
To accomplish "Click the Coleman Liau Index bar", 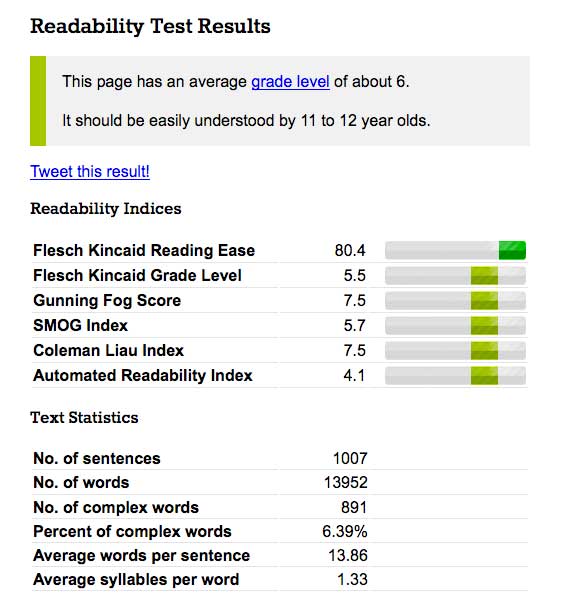I will pyautogui.click(x=455, y=351).
